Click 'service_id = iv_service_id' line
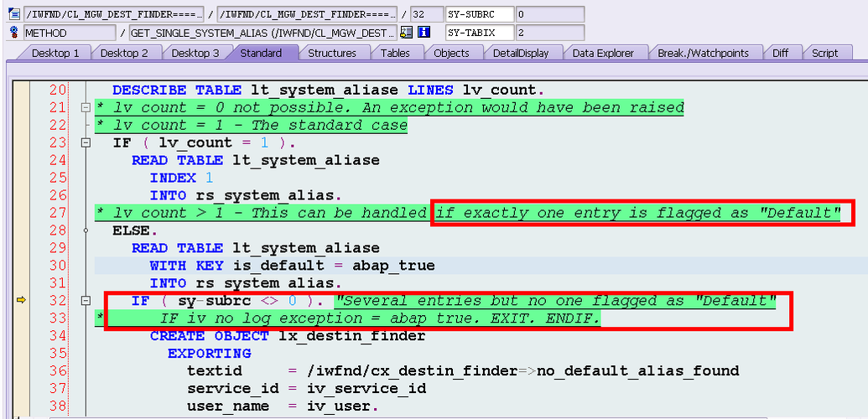 point(306,389)
